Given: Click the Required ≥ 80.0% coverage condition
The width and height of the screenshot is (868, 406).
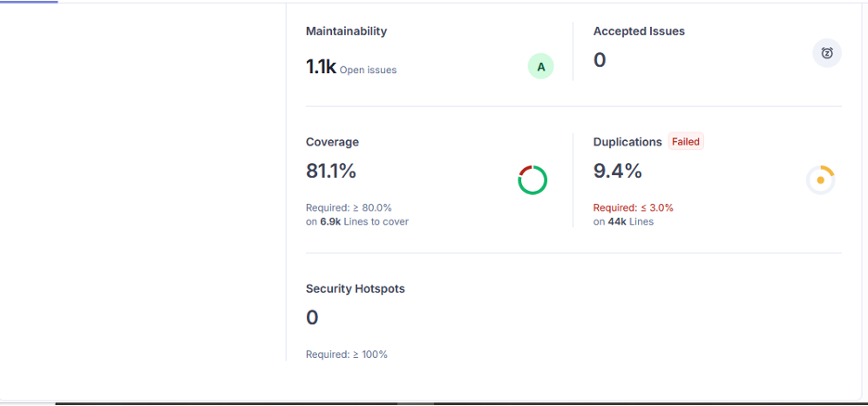Looking at the screenshot, I should pos(349,208).
